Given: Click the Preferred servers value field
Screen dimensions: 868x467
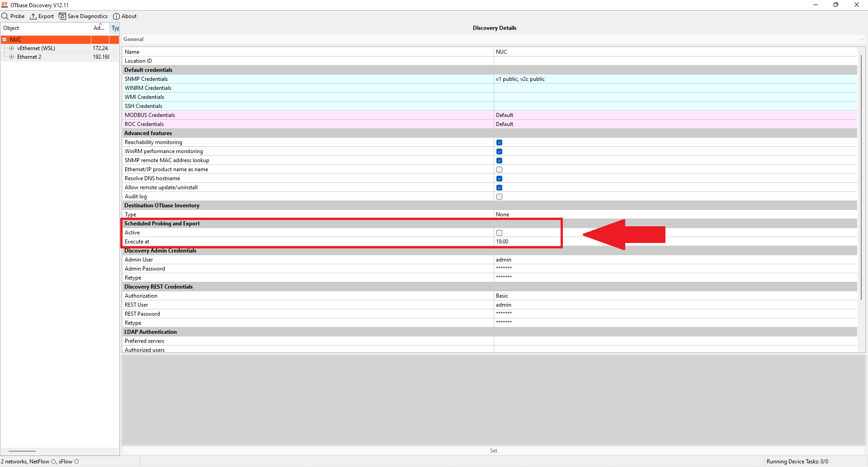Looking at the screenshot, I should 675,341.
